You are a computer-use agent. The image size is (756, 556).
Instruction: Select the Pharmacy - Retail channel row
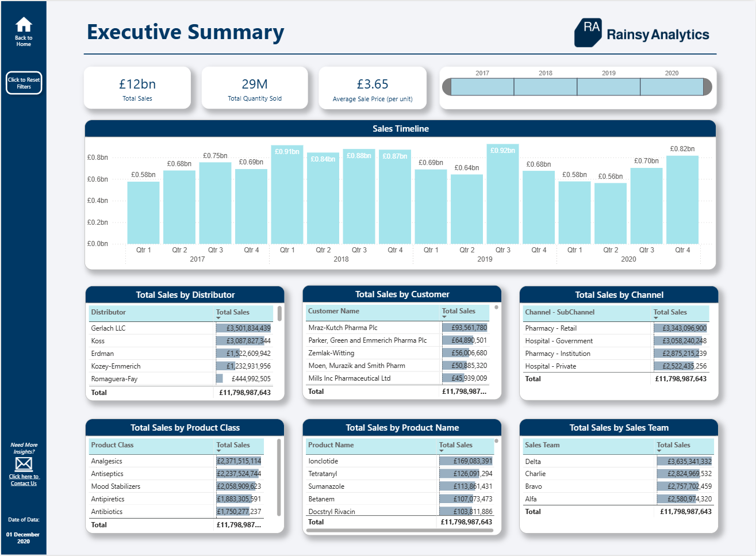click(616, 328)
